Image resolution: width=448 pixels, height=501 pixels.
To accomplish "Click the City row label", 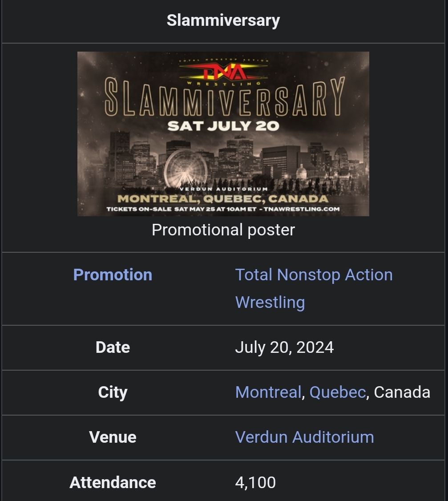I will pos(113,392).
